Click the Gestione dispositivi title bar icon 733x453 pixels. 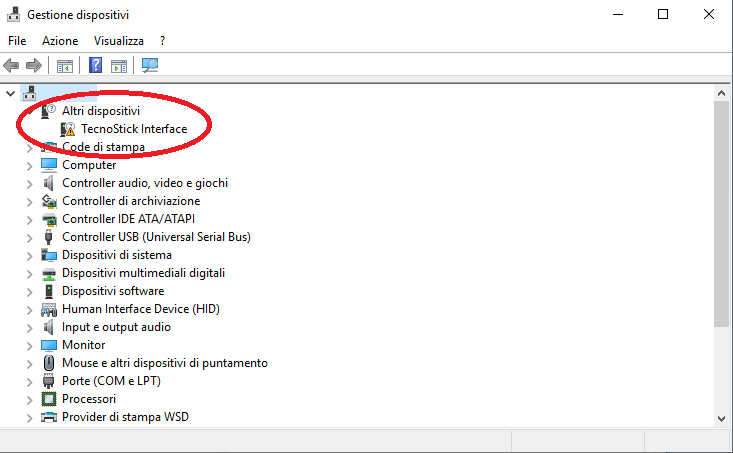coord(13,14)
